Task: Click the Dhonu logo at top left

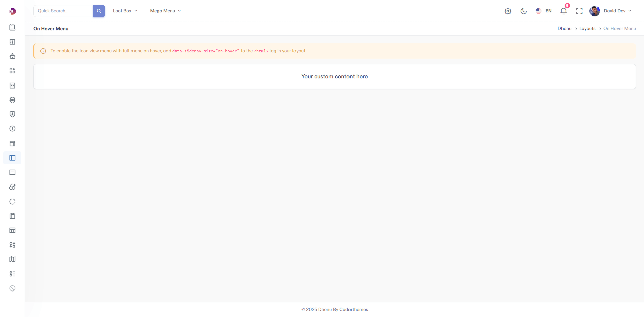Action: pyautogui.click(x=12, y=11)
